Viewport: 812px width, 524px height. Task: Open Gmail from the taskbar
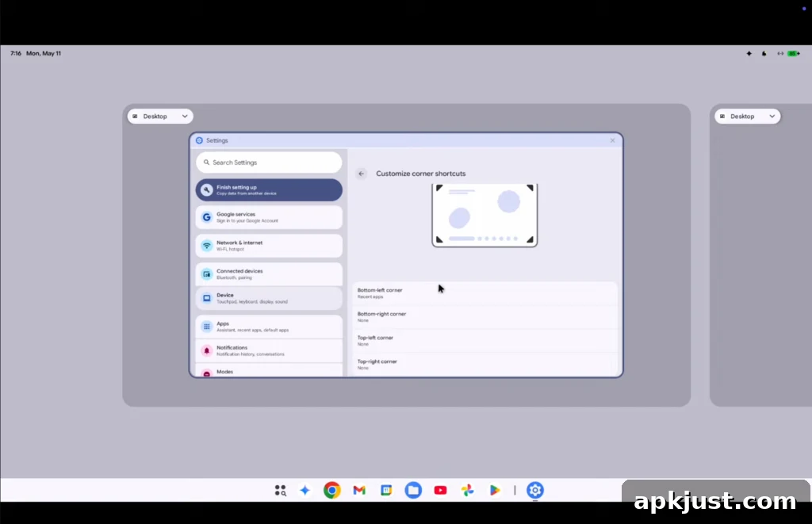[x=359, y=491]
